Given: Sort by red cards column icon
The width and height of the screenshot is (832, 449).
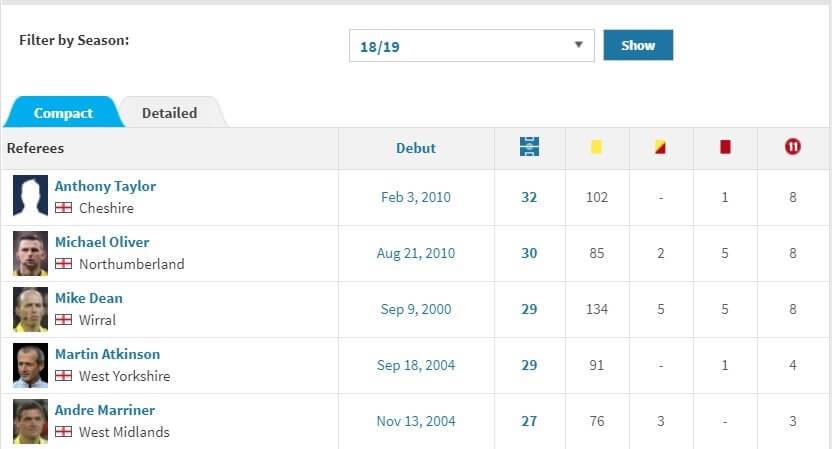Looking at the screenshot, I should pos(725,147).
